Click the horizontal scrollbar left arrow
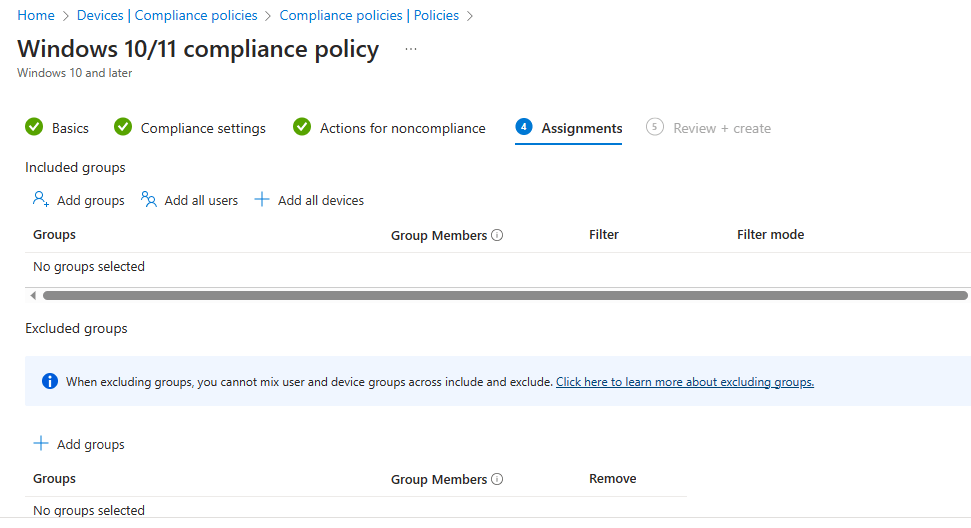This screenshot has height=528, width=971. [x=33, y=296]
